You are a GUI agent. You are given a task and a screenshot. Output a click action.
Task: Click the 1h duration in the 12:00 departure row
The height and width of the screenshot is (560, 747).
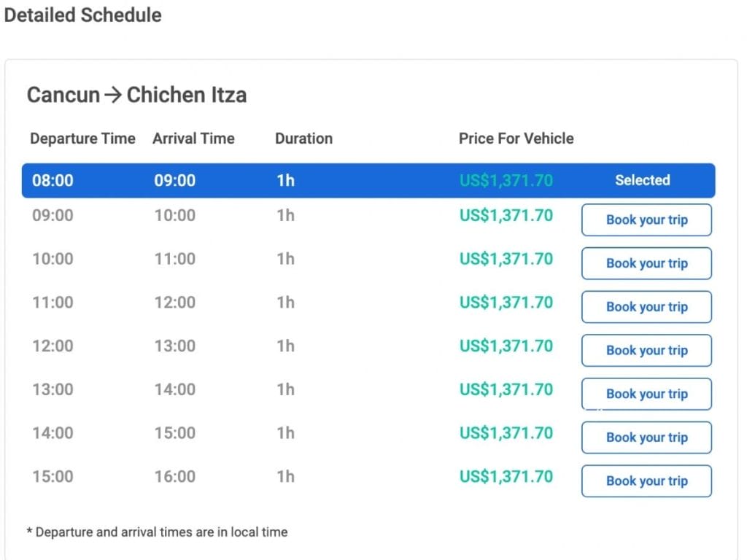[x=285, y=346]
